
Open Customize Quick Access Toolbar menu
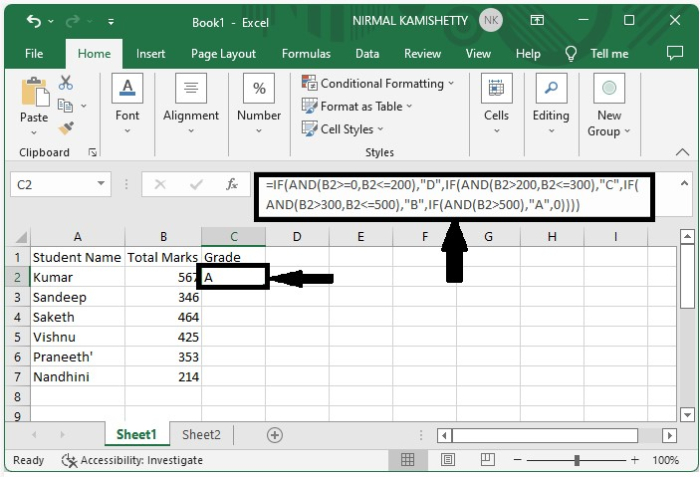point(111,21)
